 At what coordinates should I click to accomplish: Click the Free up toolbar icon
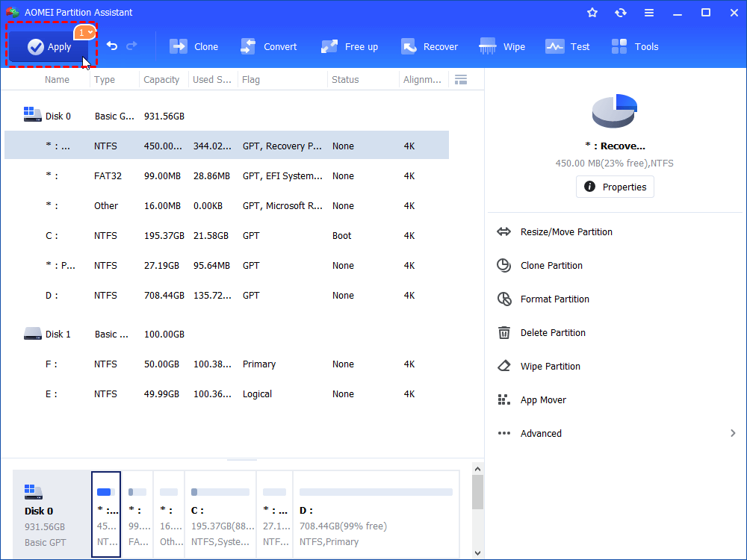click(329, 46)
